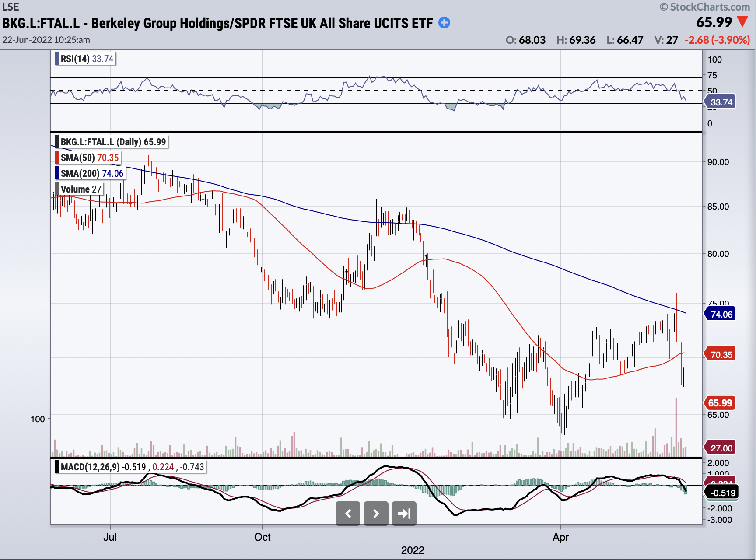756x560 pixels.
Task: Advance chart with right arrow button
Action: [x=376, y=513]
